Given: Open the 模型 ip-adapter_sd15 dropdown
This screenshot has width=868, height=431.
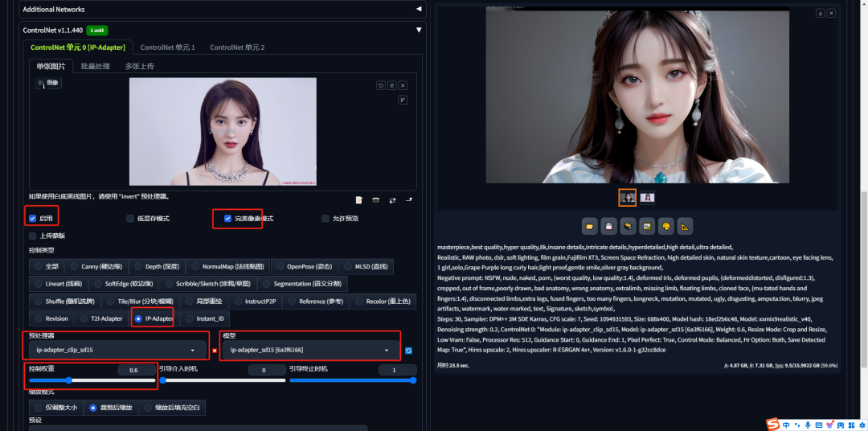Looking at the screenshot, I should [310, 350].
